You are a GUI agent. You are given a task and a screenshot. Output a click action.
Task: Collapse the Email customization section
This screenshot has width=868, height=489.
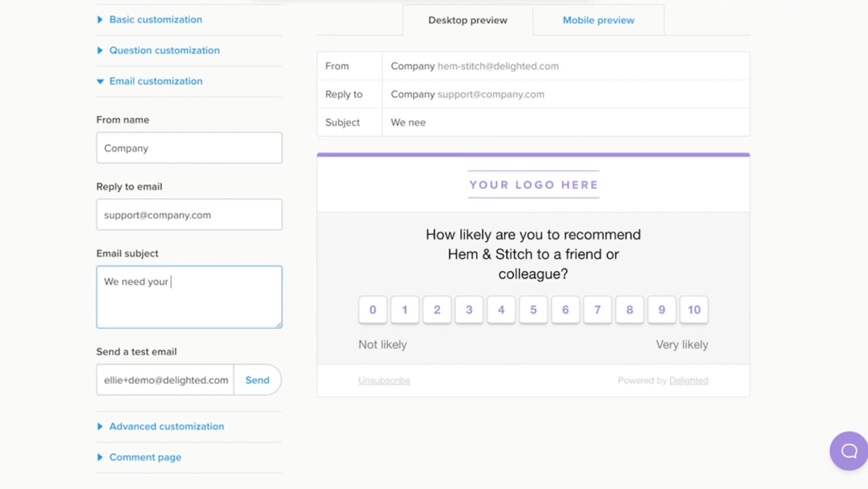(155, 81)
